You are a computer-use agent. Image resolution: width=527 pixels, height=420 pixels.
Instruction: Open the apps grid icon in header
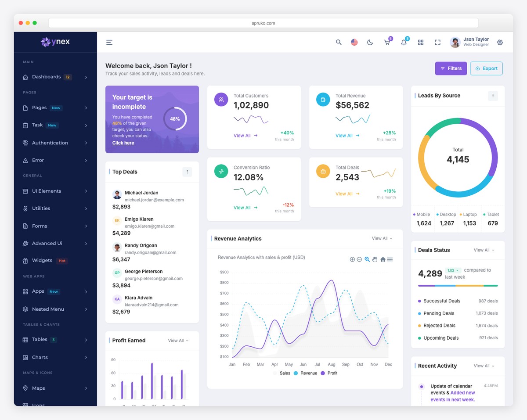coord(420,42)
